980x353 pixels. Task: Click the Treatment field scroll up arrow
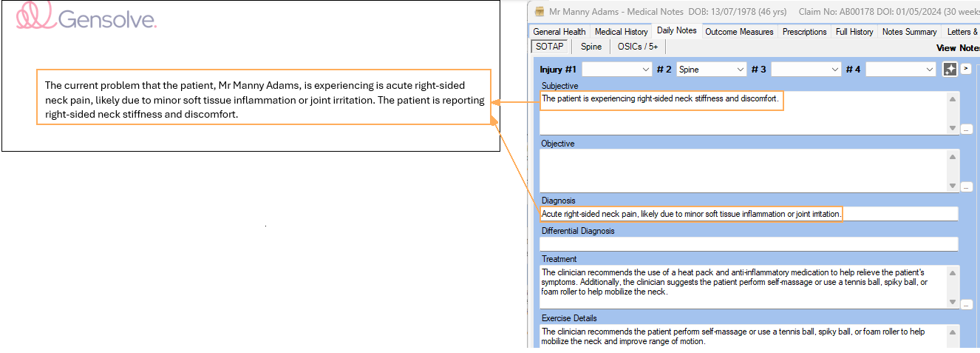(x=953, y=273)
